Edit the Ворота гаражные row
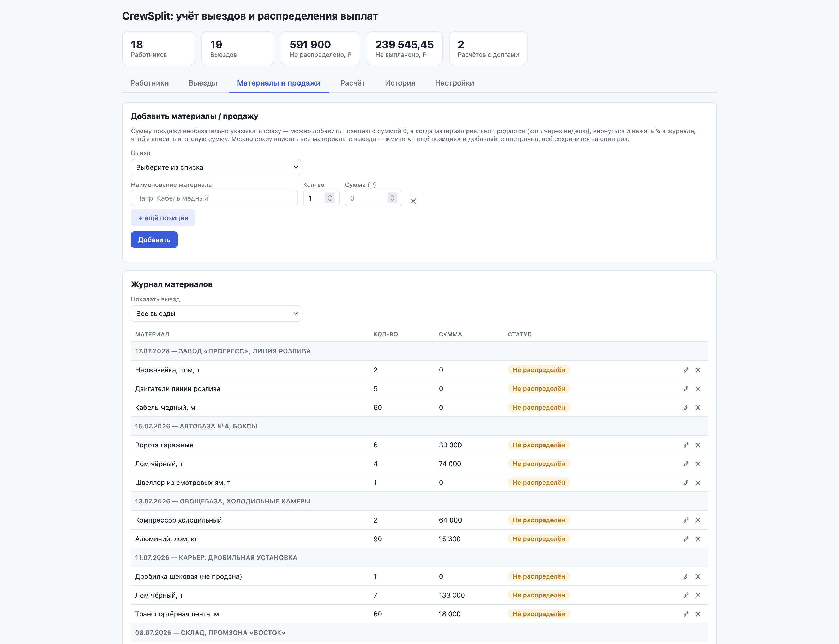The width and height of the screenshot is (839, 644). click(686, 445)
